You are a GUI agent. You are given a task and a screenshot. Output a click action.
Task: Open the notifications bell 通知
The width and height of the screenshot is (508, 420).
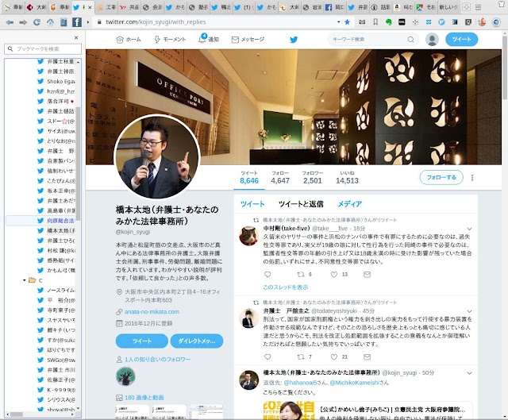[x=209, y=39]
